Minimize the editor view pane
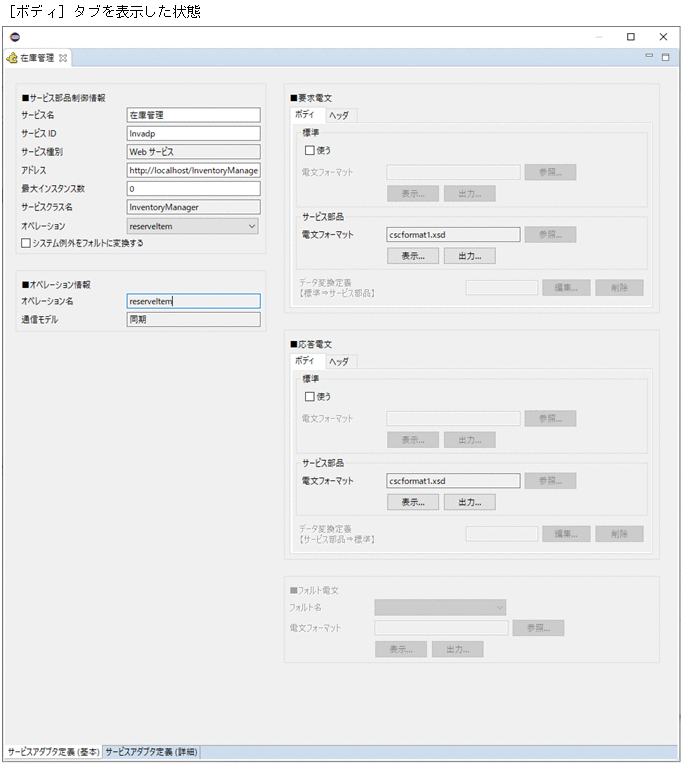685x768 pixels. click(x=649, y=56)
